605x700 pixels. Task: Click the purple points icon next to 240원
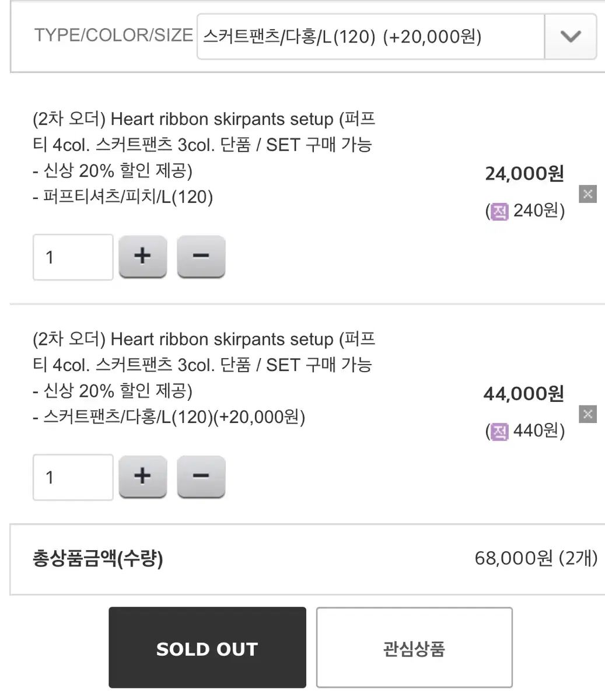(499, 211)
